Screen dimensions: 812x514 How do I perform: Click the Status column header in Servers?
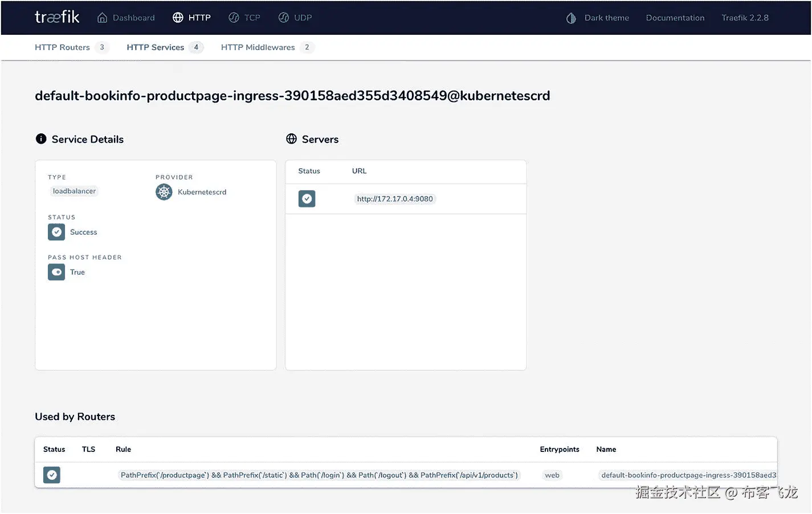tap(309, 171)
